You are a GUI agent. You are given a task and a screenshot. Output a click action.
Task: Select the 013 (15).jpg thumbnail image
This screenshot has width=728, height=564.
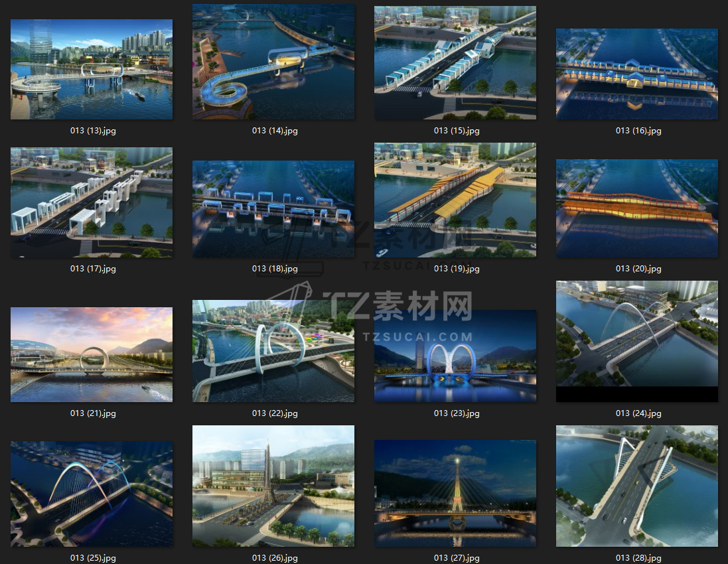455,62
